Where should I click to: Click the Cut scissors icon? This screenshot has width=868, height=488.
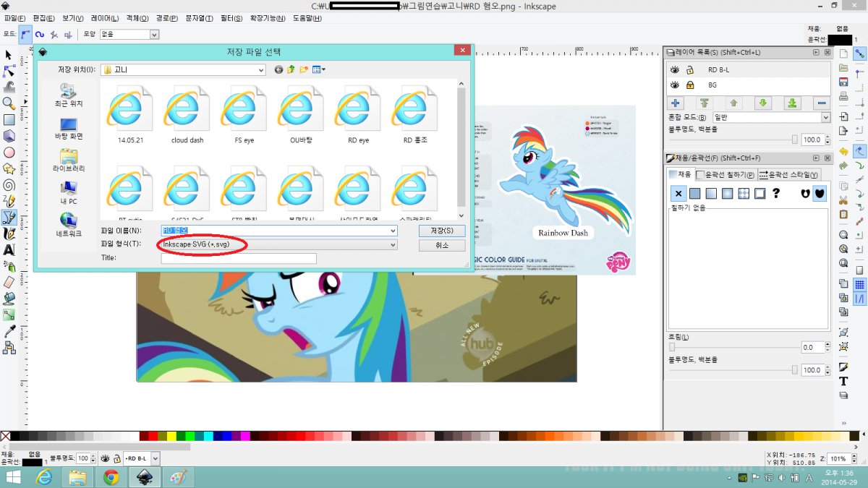[843, 200]
